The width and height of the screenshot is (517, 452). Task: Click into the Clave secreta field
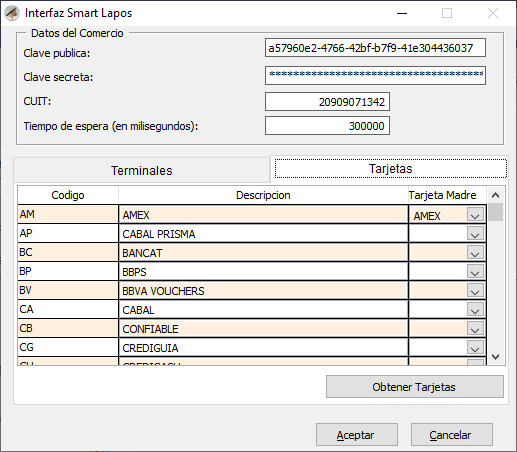pos(375,75)
